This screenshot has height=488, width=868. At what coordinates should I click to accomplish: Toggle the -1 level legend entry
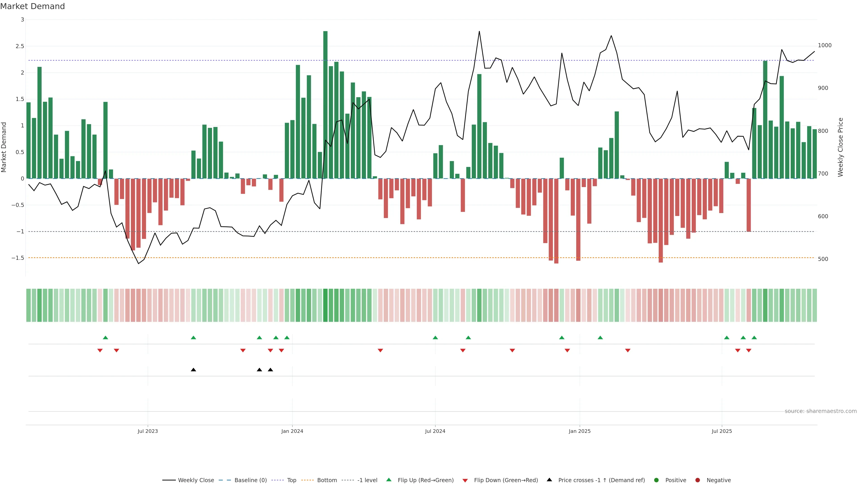367,480
